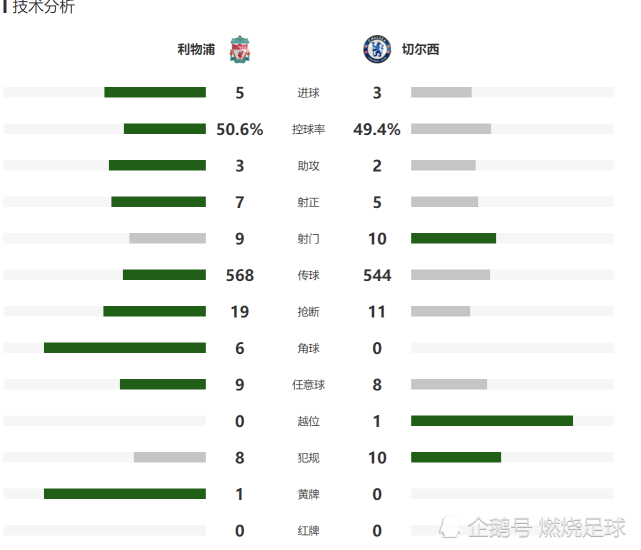Image resolution: width=641 pixels, height=550 pixels.
Task: Click the 568 passes value for Liverpool
Action: 240,275
